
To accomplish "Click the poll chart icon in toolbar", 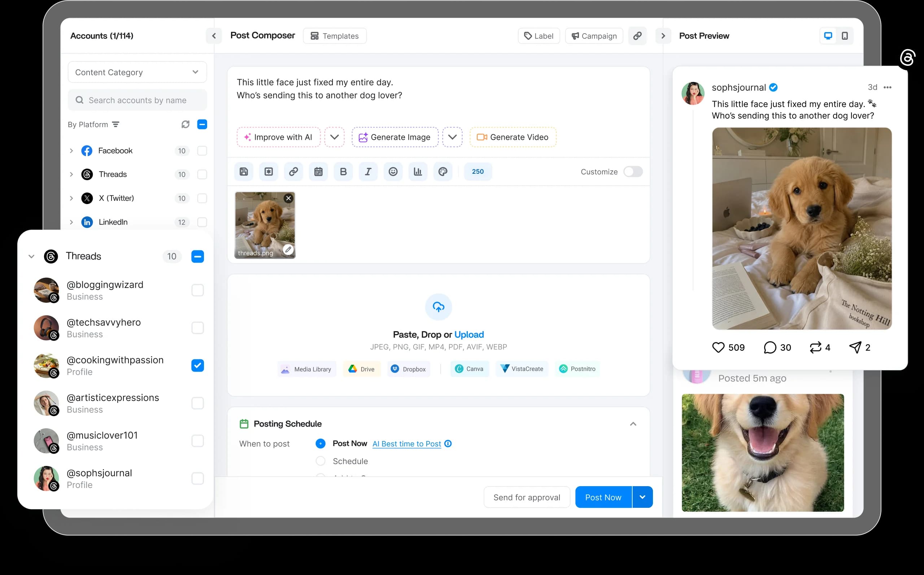I will pyautogui.click(x=418, y=172).
